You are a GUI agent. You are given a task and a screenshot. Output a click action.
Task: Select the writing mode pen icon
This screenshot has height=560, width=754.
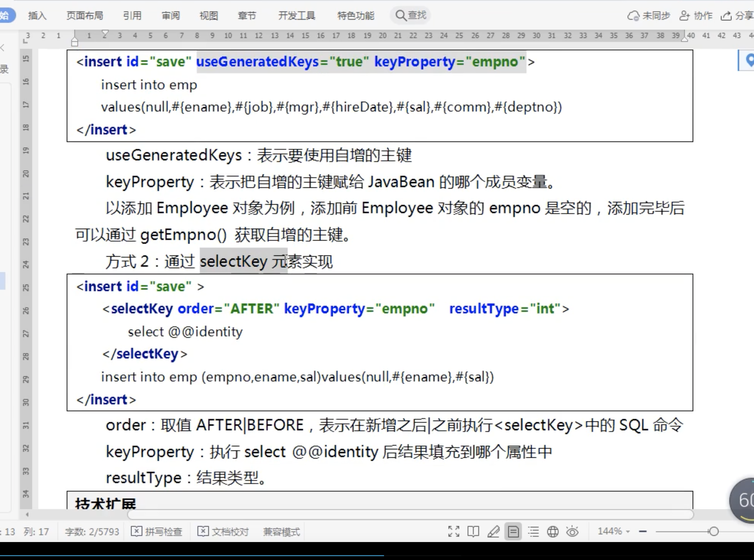(493, 531)
